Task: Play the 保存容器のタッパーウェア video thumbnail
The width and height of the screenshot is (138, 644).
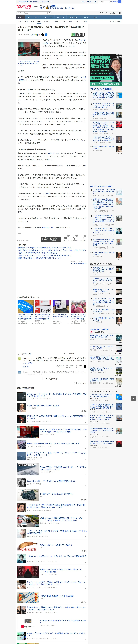Action: (119, 270)
